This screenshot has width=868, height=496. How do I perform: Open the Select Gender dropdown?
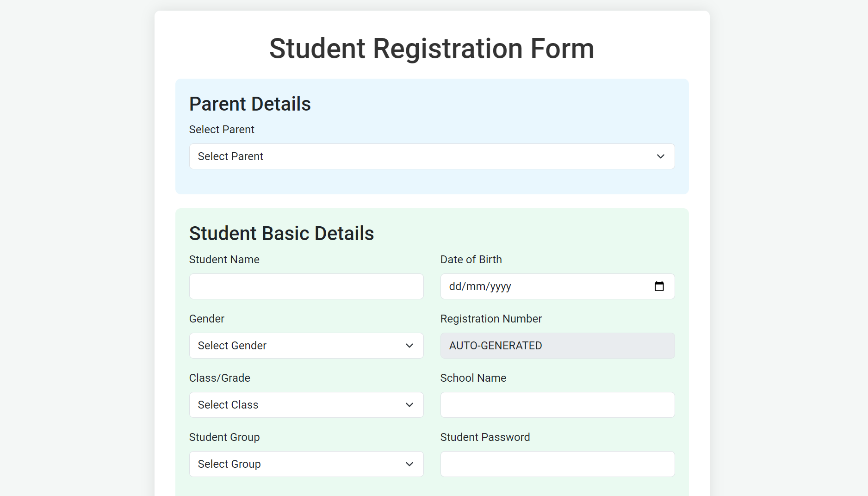[306, 346]
